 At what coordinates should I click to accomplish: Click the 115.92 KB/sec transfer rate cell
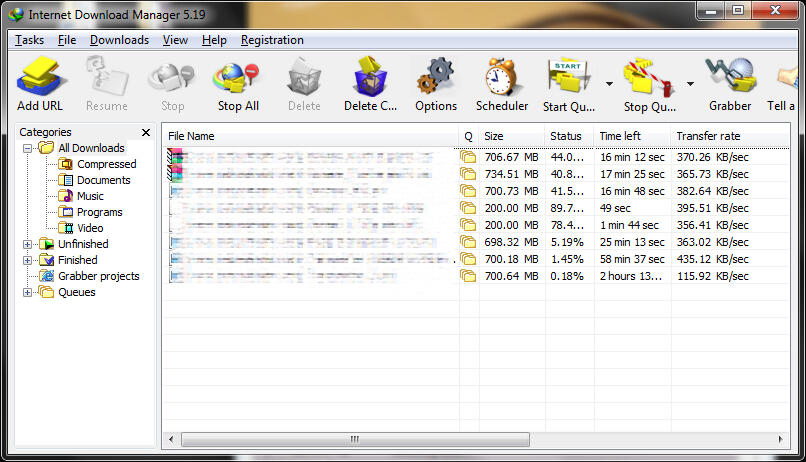click(x=712, y=276)
